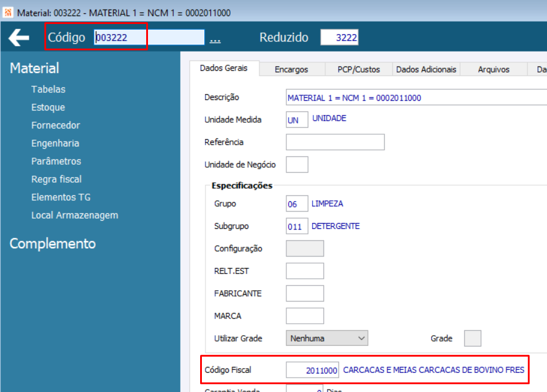The image size is (547, 392).
Task: Open the Encargos tab
Action: tap(291, 70)
